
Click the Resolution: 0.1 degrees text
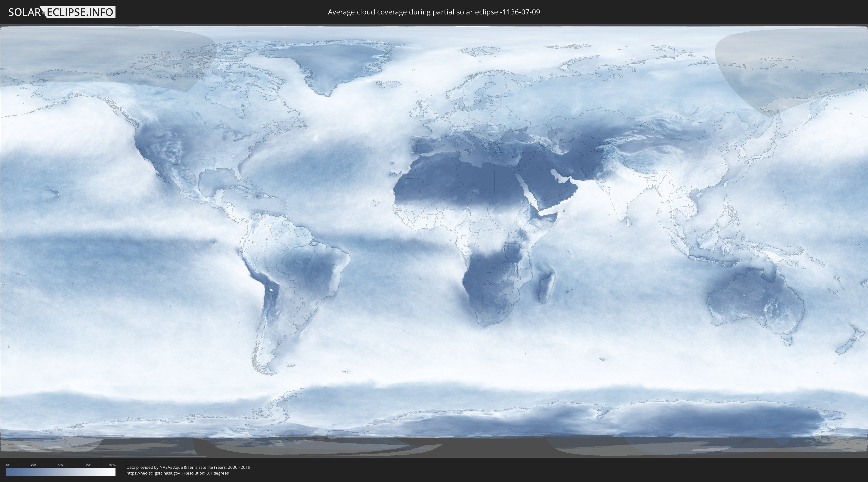[206, 473]
